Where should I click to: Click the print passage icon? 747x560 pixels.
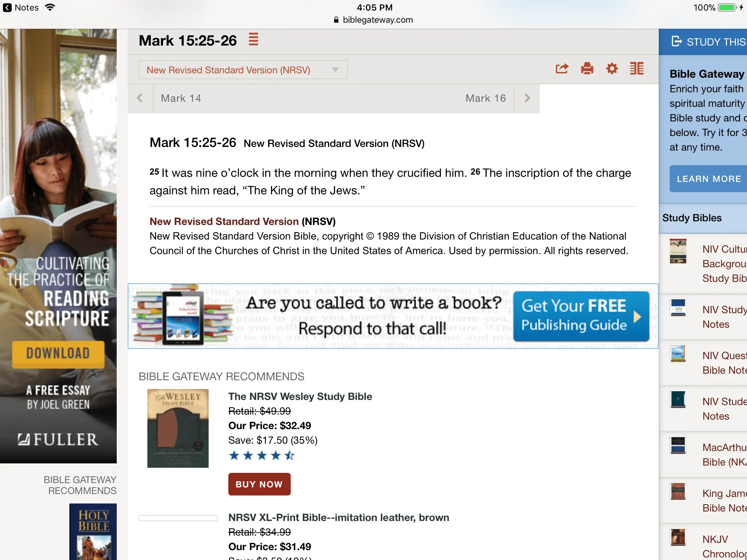point(587,69)
